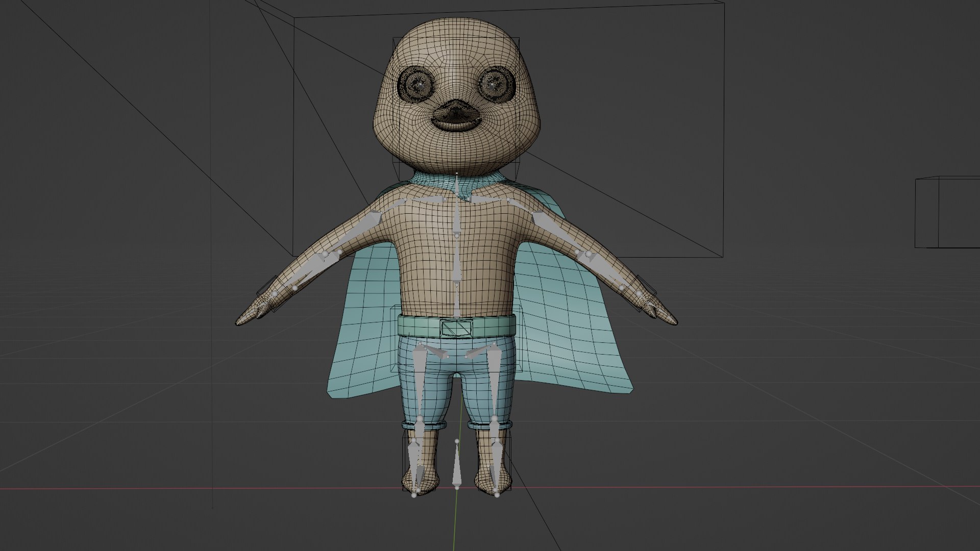Viewport: 980px width, 551px height.
Task: Select the belt buckle on the character
Action: 457,328
